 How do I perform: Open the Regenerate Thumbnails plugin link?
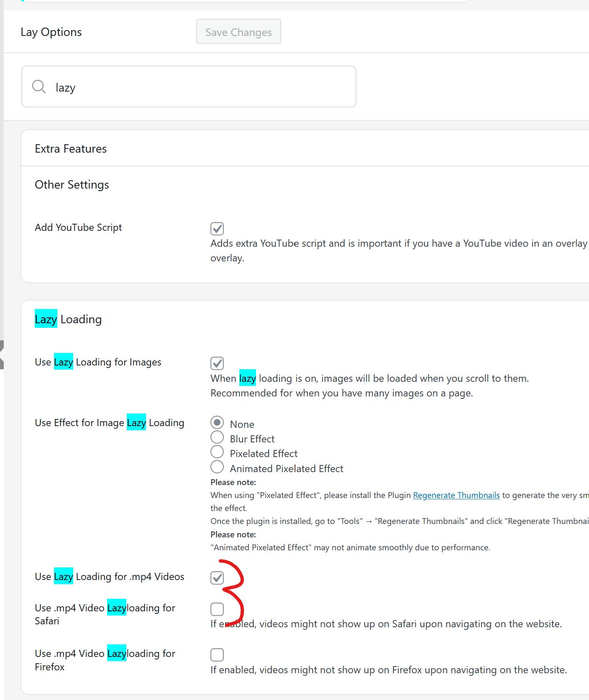pos(456,495)
